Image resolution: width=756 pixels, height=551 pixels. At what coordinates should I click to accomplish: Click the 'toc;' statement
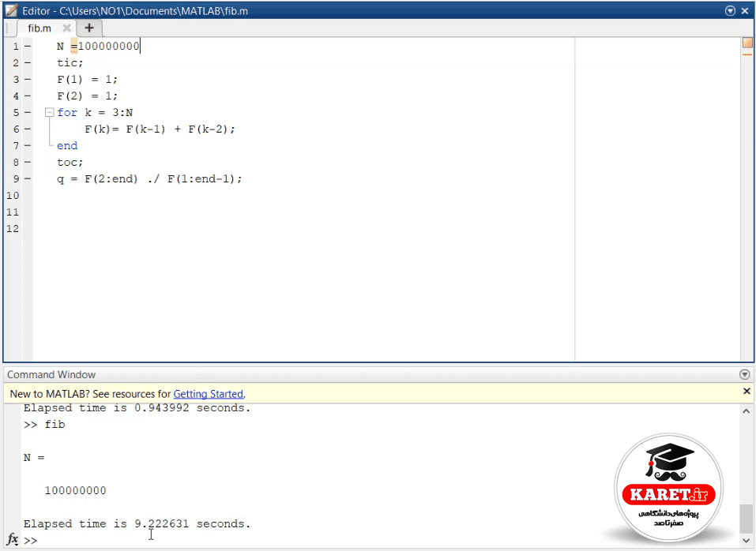coord(70,163)
